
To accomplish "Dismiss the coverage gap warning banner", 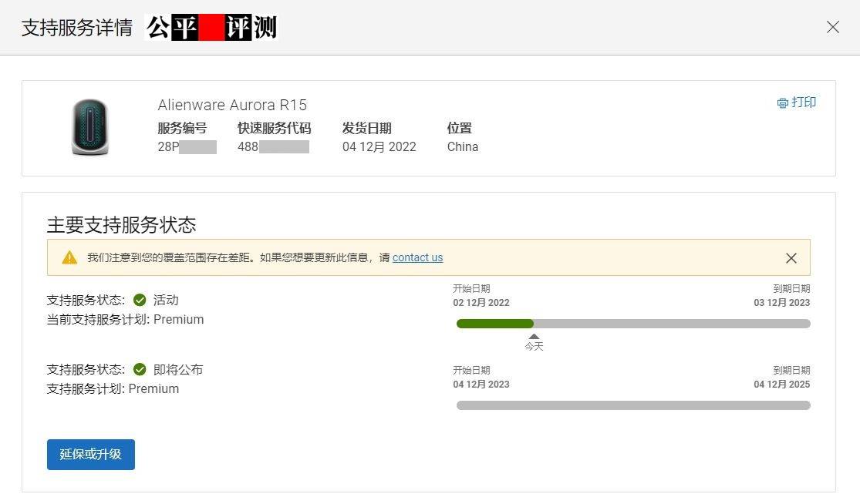I will click(791, 257).
